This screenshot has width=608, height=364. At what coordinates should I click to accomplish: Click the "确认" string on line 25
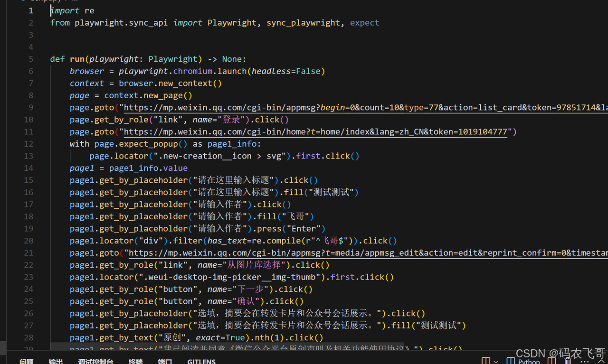point(247,301)
